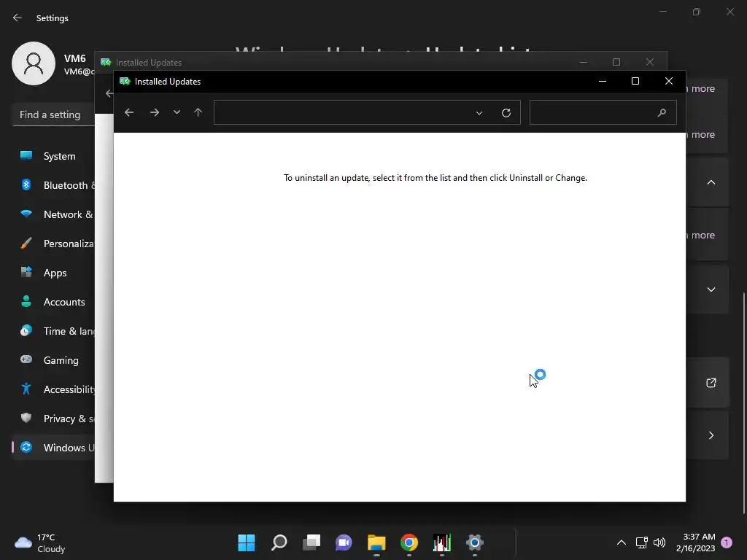Open network status tray icon
Viewport: 747px width, 560px height.
pyautogui.click(x=642, y=542)
